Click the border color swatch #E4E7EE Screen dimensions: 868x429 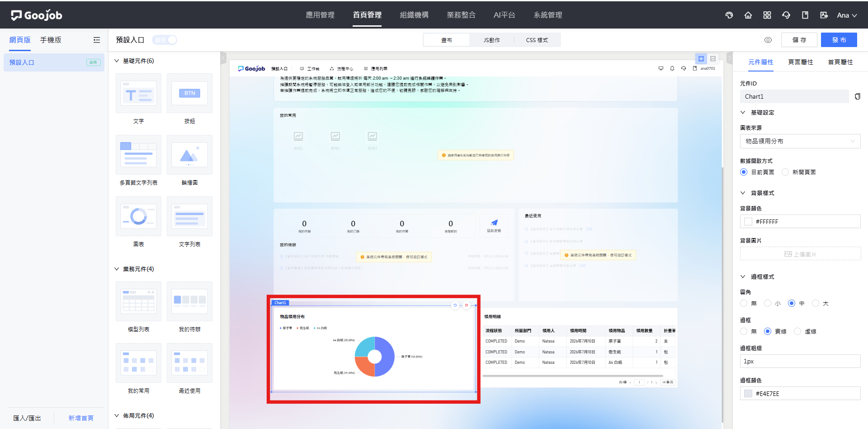pyautogui.click(x=748, y=394)
